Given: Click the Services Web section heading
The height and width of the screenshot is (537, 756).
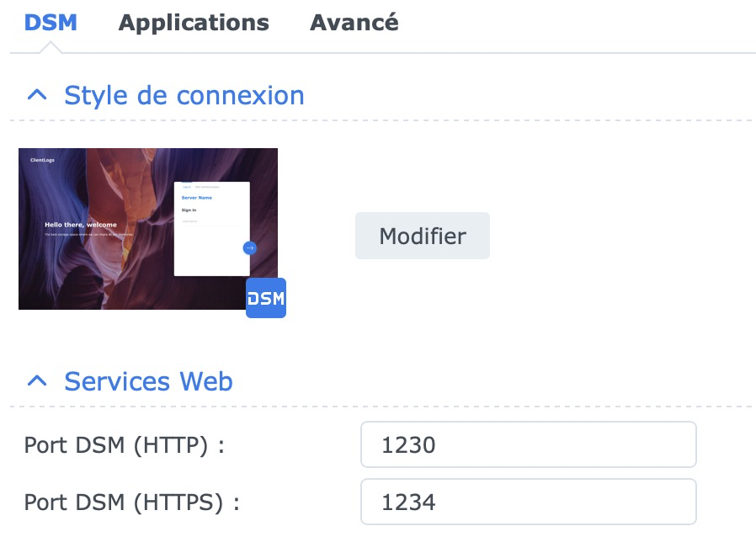Looking at the screenshot, I should coord(148,381).
